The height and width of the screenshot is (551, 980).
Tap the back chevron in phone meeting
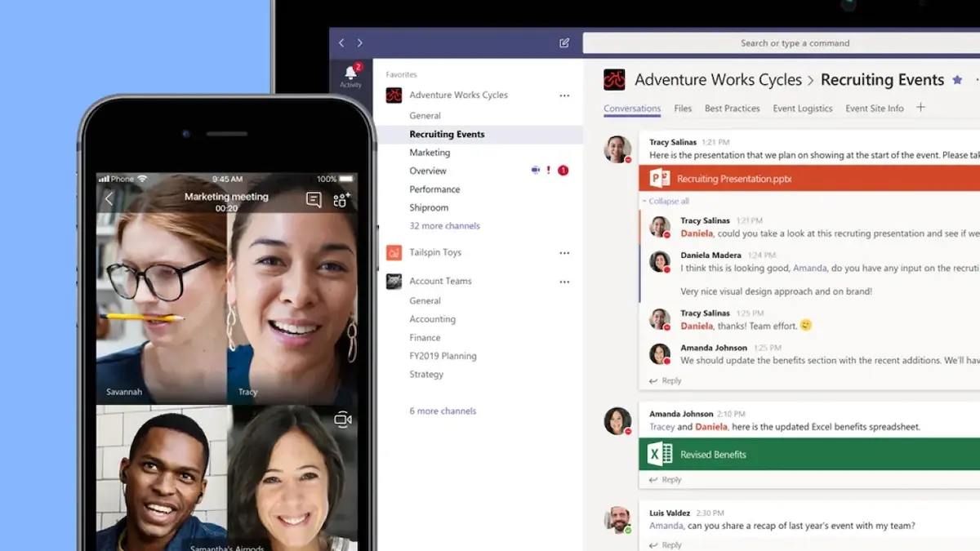tap(109, 199)
